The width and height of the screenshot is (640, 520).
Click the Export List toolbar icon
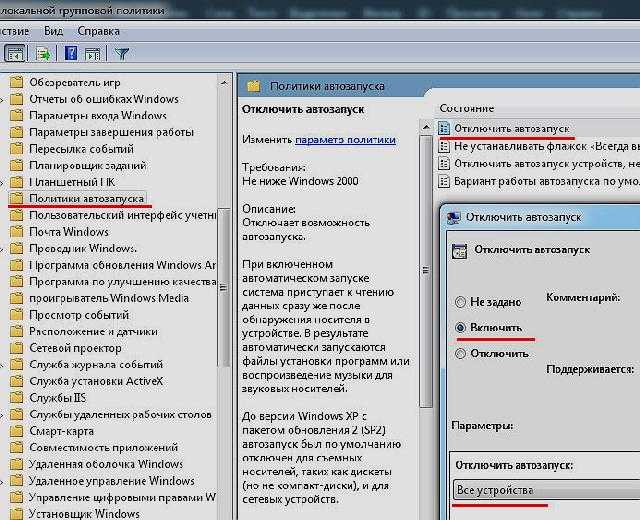click(43, 53)
